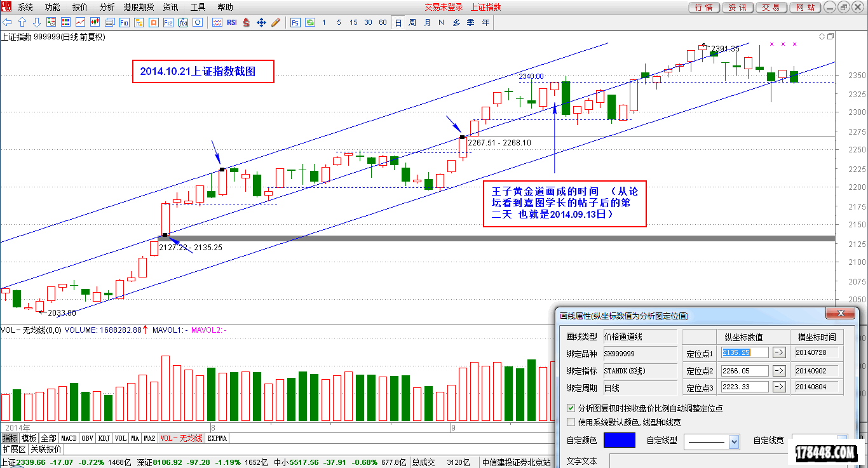868x468 pixels.
Task: Click the F5 toolbar icon
Action: point(295,22)
